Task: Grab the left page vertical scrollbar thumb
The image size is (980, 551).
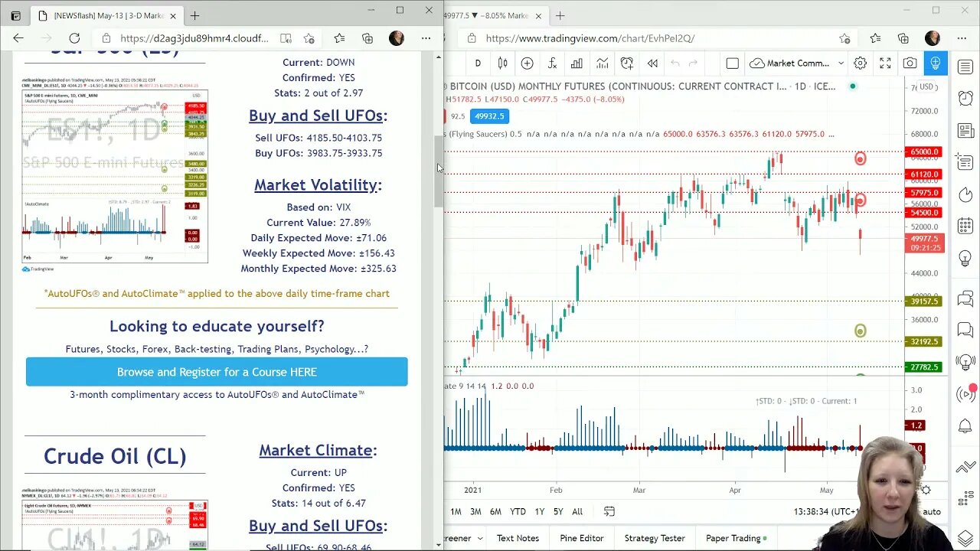Action: coord(439,172)
